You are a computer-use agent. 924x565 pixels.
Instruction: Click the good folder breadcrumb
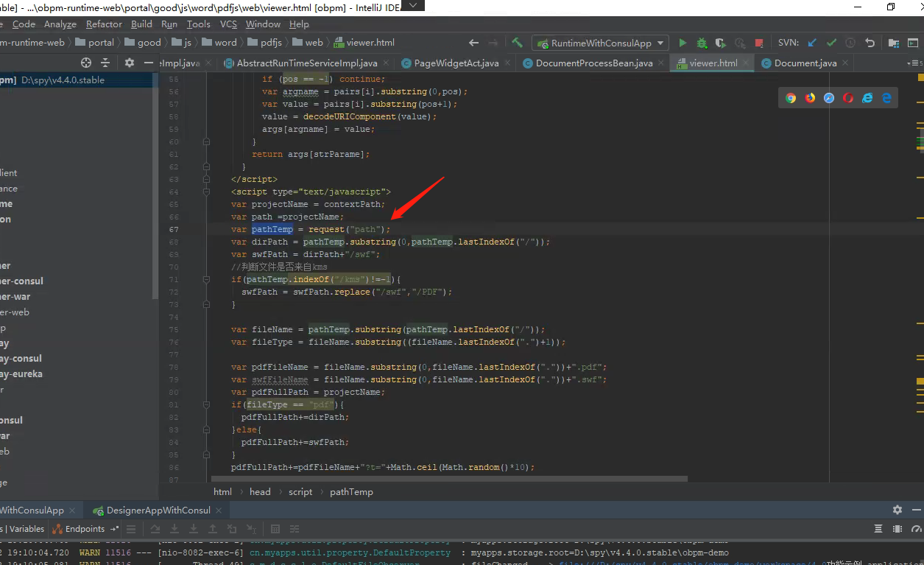(142, 43)
